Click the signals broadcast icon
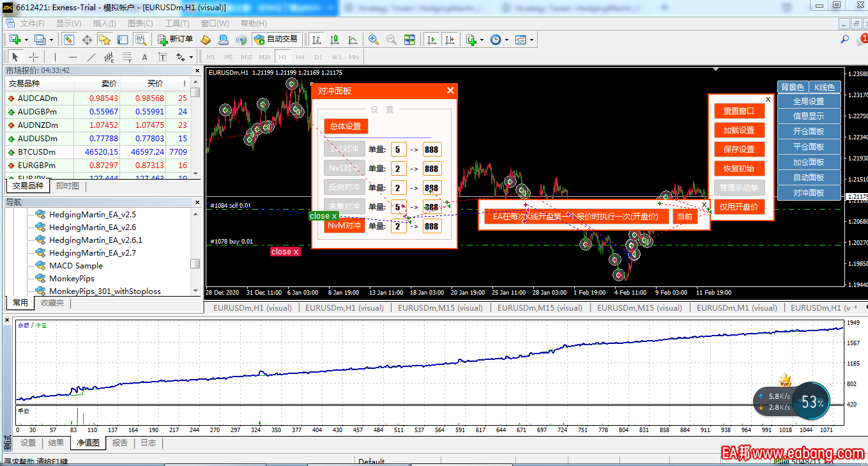 tap(241, 40)
